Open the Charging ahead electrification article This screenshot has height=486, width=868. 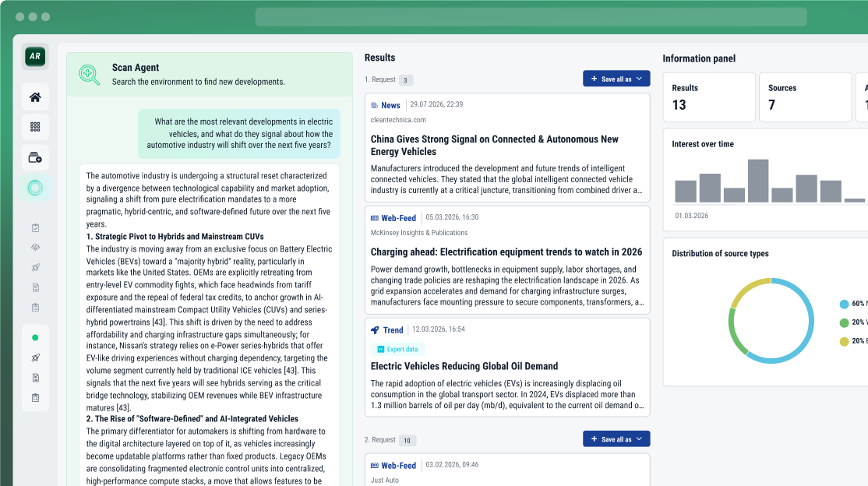click(506, 252)
